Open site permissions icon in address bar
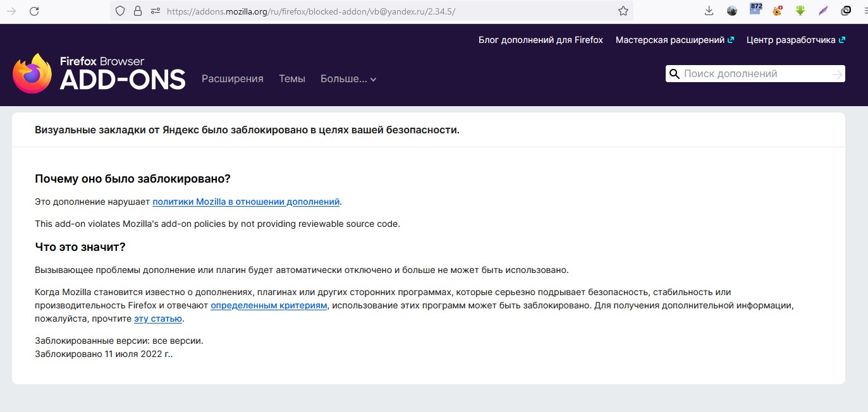Image resolution: width=868 pixels, height=412 pixels. pyautogui.click(x=156, y=11)
